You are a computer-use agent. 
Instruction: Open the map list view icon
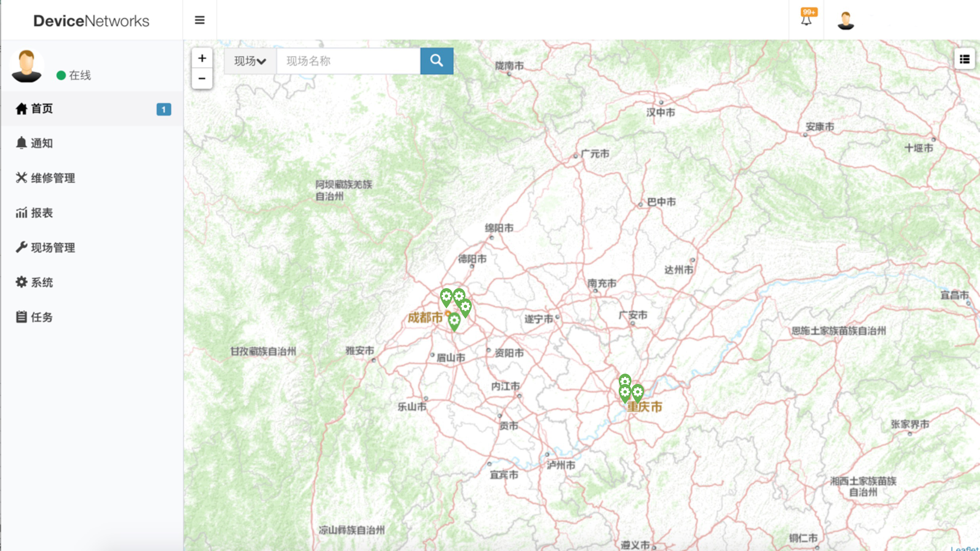[x=965, y=60]
